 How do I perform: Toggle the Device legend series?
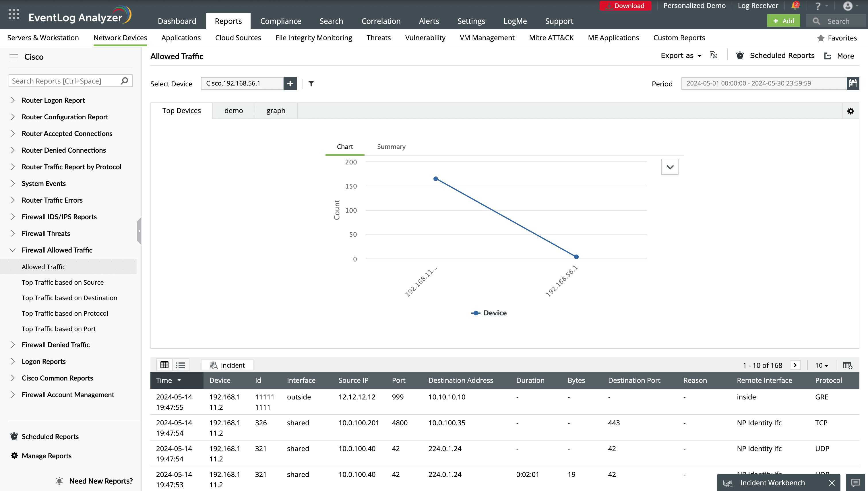[x=489, y=313]
